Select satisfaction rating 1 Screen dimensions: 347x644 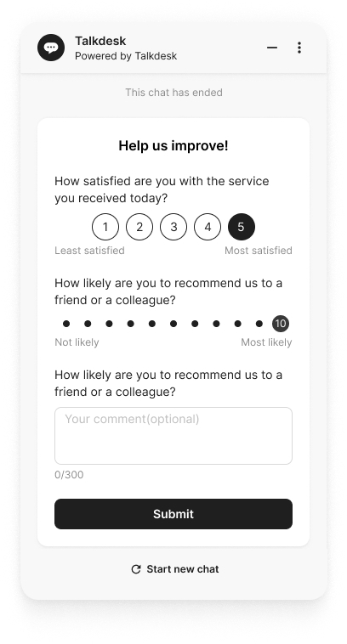click(x=105, y=227)
